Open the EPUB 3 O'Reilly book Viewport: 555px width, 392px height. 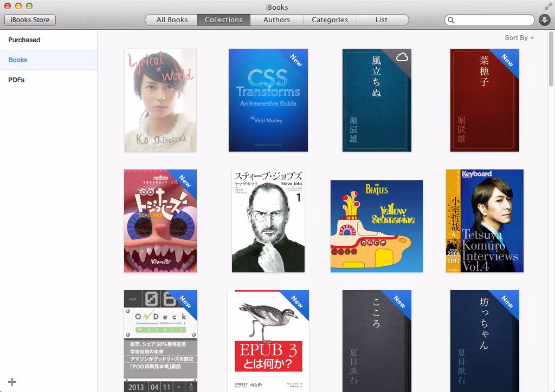pyautogui.click(x=268, y=341)
